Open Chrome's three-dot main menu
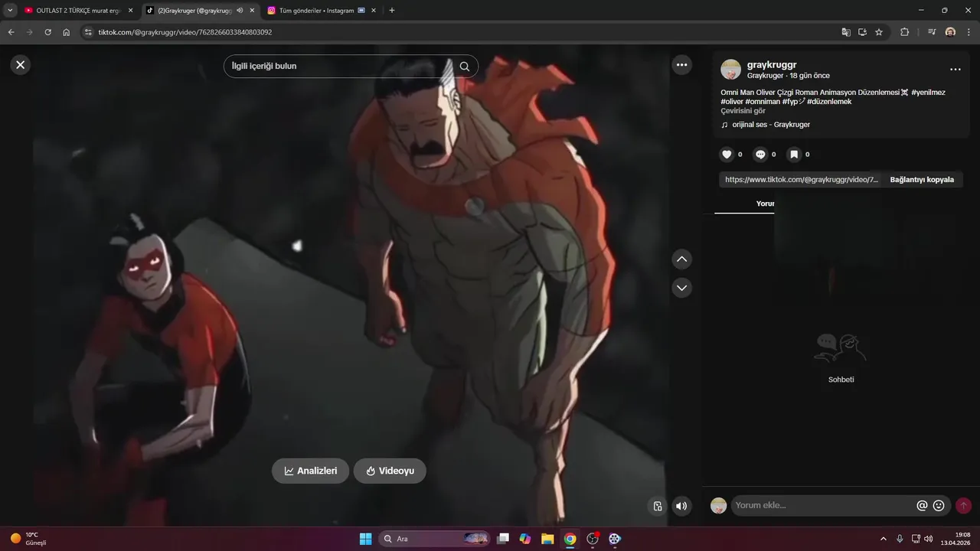980x551 pixels. click(969, 32)
